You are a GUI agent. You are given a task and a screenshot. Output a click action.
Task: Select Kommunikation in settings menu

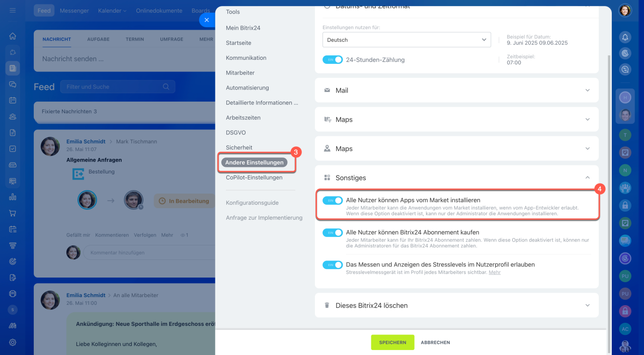pyautogui.click(x=246, y=58)
